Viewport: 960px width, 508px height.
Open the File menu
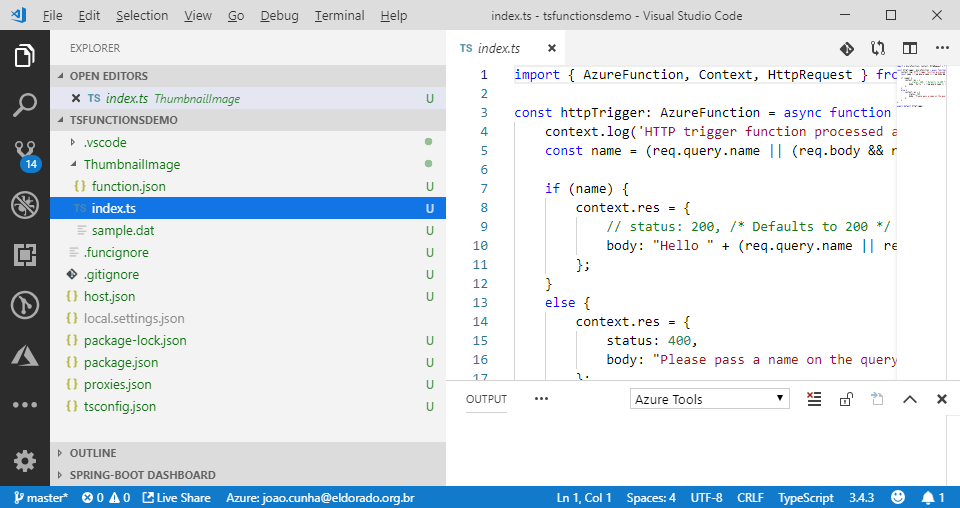52,16
